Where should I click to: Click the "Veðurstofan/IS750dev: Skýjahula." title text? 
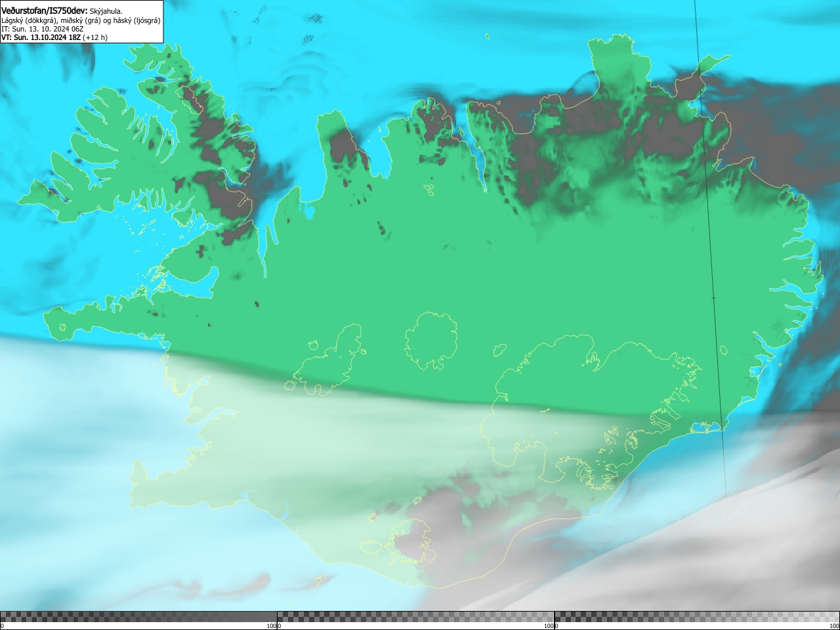point(62,10)
